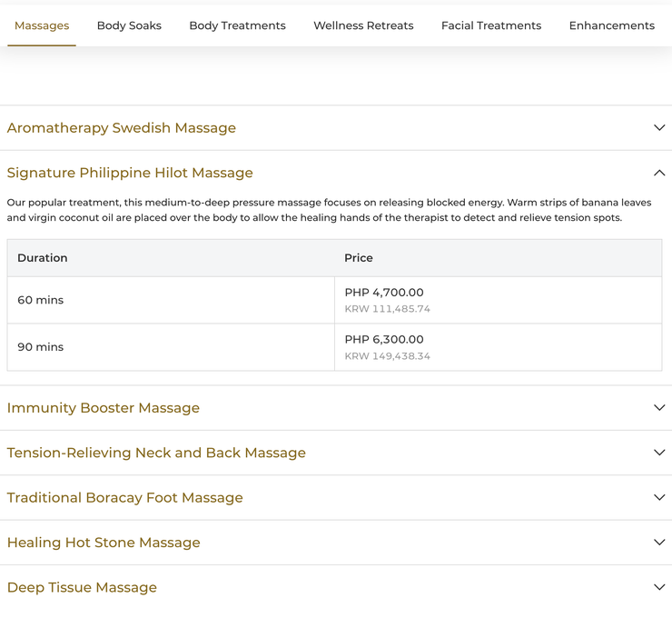
Task: Open Traditional Boracay Foot Massage title
Action: click(x=124, y=497)
